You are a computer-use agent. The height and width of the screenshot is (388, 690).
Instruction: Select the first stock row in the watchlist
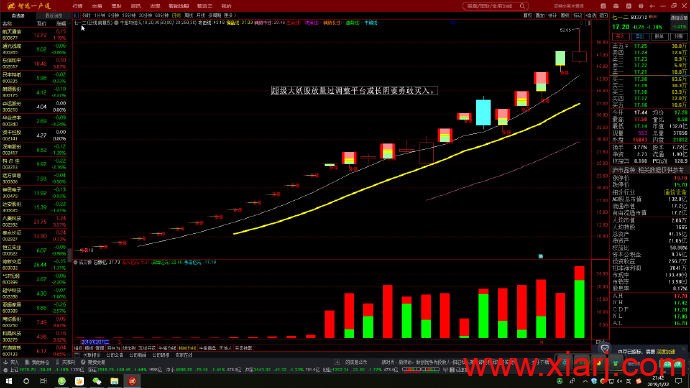click(34, 35)
